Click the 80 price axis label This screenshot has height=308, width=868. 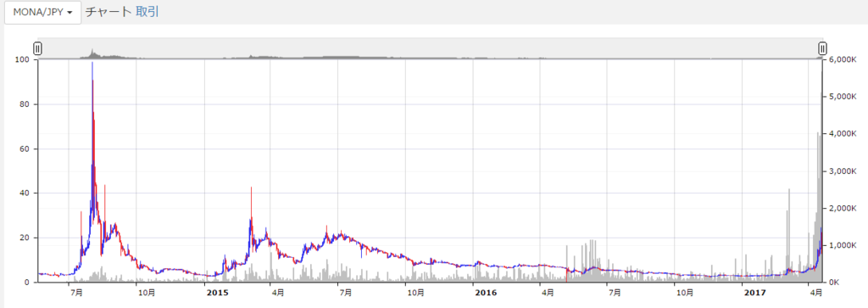25,104
